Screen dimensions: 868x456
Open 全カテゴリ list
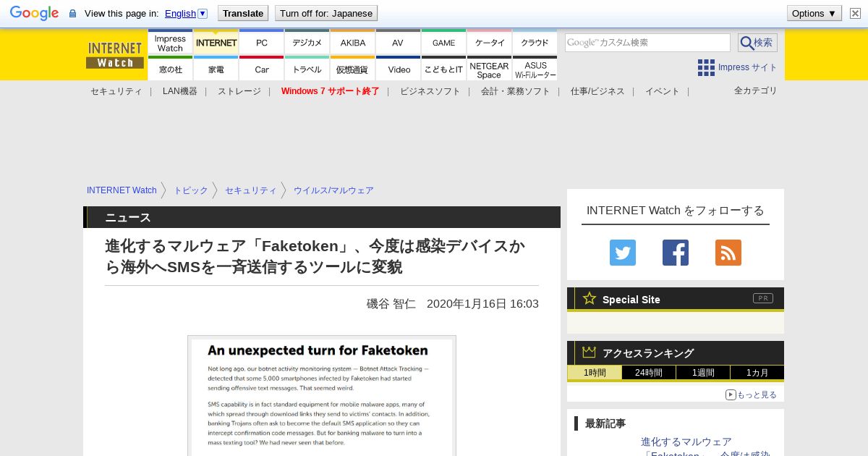point(756,90)
